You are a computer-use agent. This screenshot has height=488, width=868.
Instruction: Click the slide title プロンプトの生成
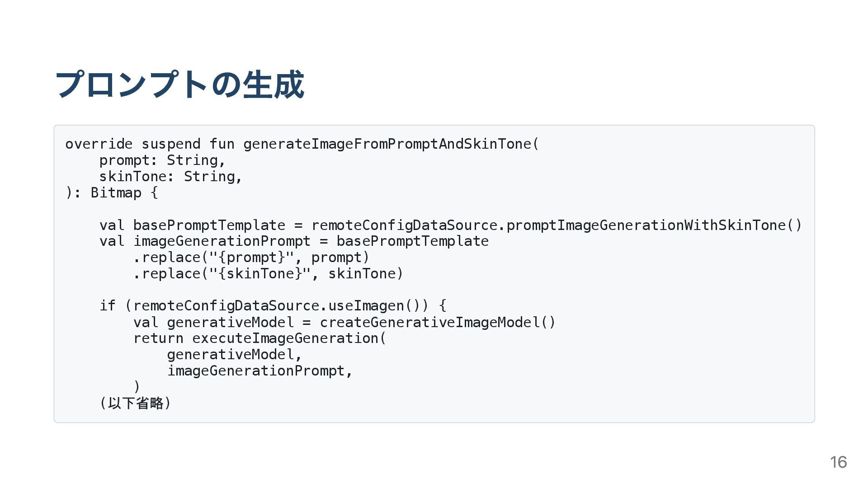point(179,84)
